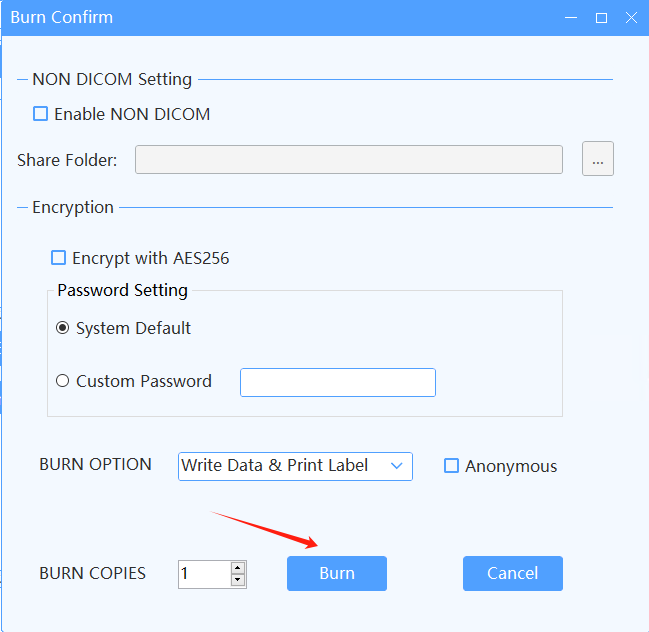Decrease burn copies with the down arrow
Viewport: 649px width, 632px height.
[237, 580]
